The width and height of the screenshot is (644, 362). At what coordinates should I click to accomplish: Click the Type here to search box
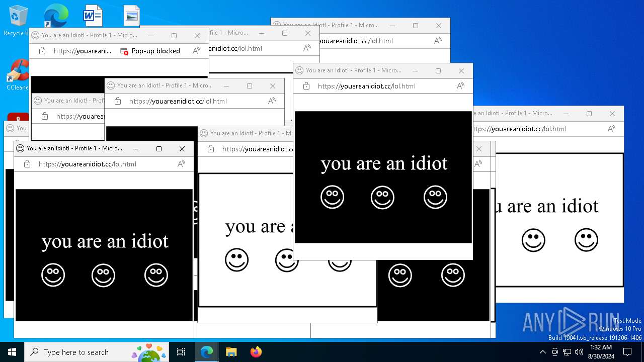pos(96,352)
